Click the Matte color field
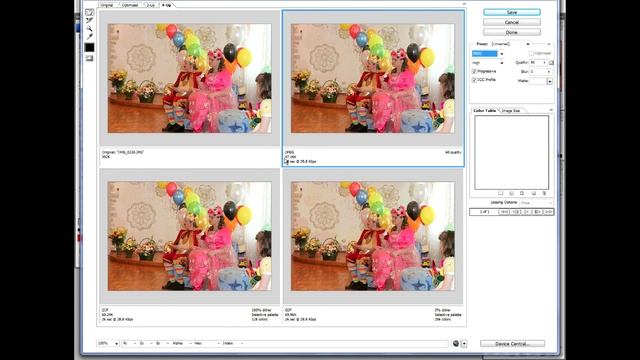This screenshot has height=360, width=640. click(x=538, y=81)
